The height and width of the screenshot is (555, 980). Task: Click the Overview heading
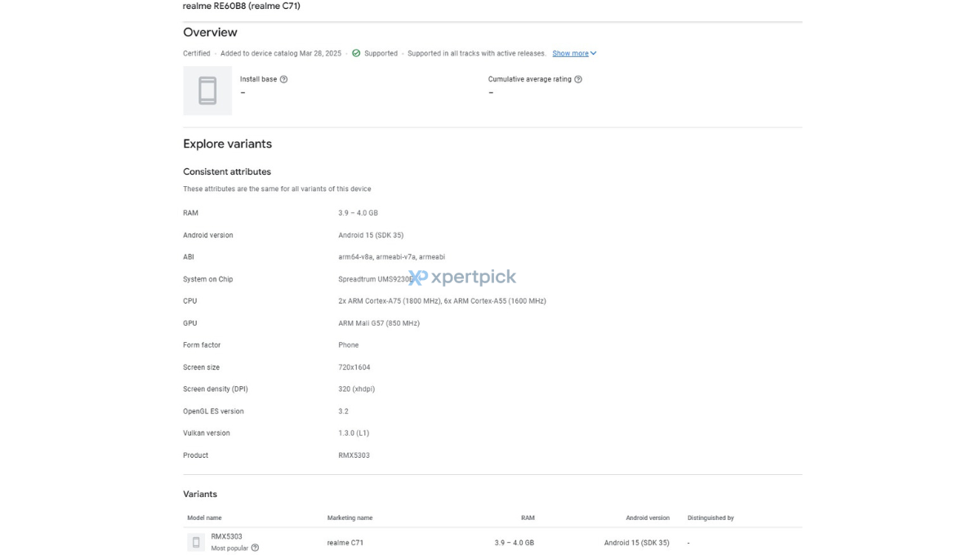210,33
